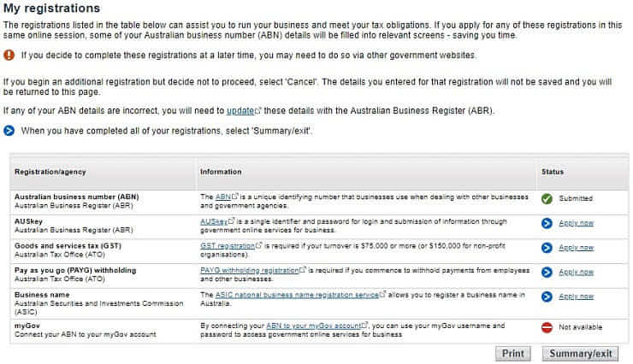Apply now for Goods and services tax

pyautogui.click(x=576, y=248)
